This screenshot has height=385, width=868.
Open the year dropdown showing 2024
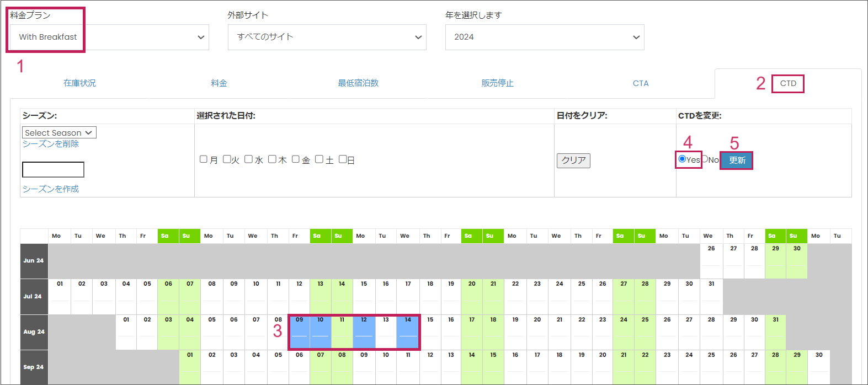pyautogui.click(x=545, y=37)
